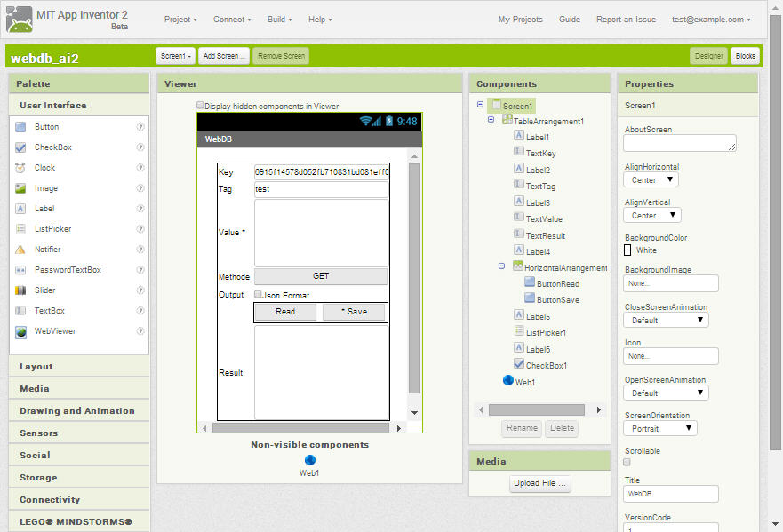Click the Save button in viewer

354,312
